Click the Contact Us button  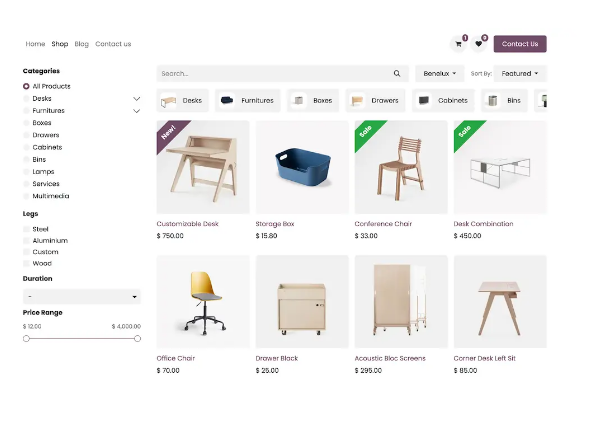point(520,44)
